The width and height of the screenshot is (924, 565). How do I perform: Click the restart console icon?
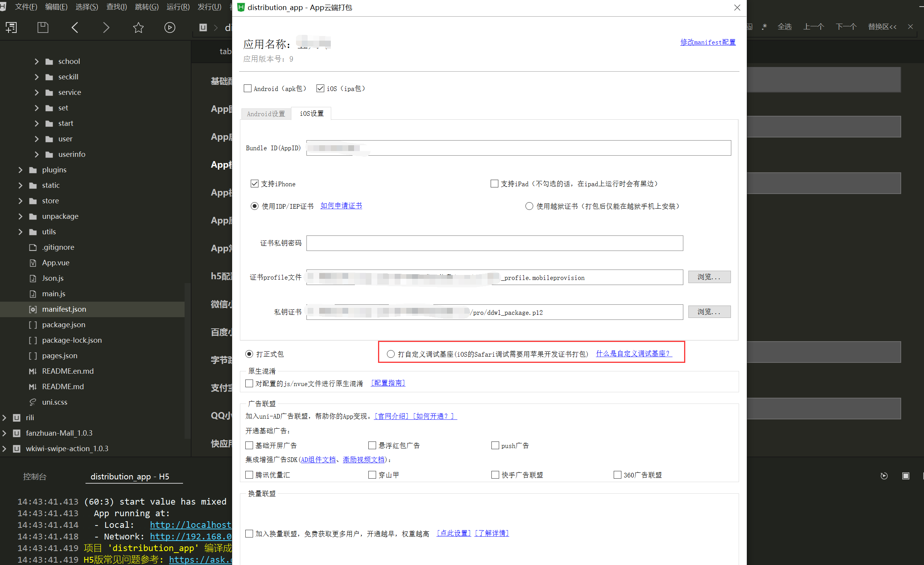[884, 476]
